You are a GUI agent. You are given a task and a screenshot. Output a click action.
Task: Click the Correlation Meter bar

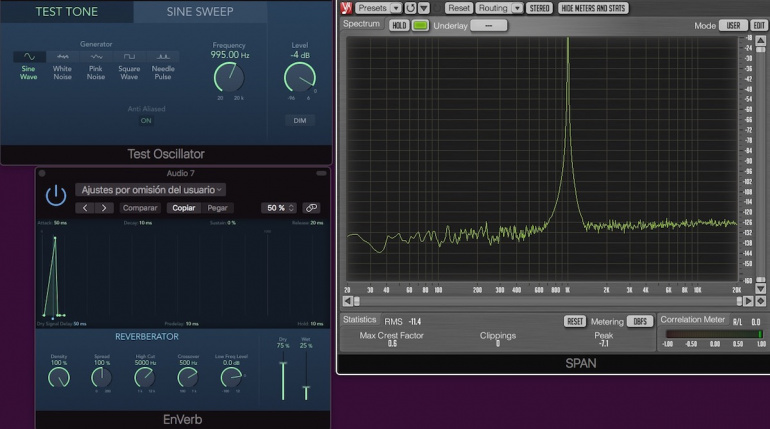point(714,334)
